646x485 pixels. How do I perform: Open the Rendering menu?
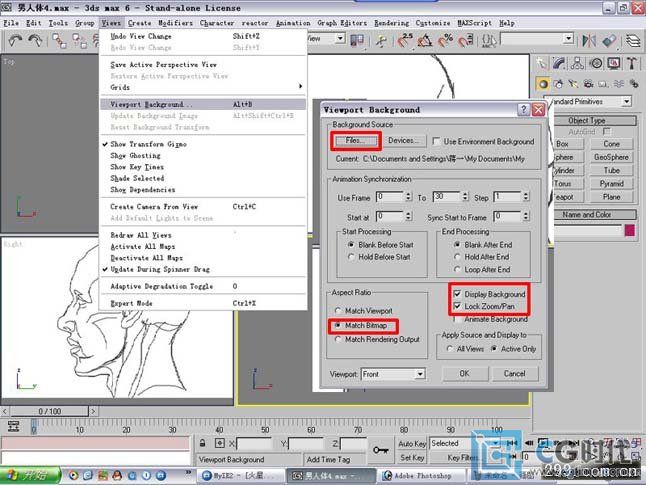pos(391,23)
